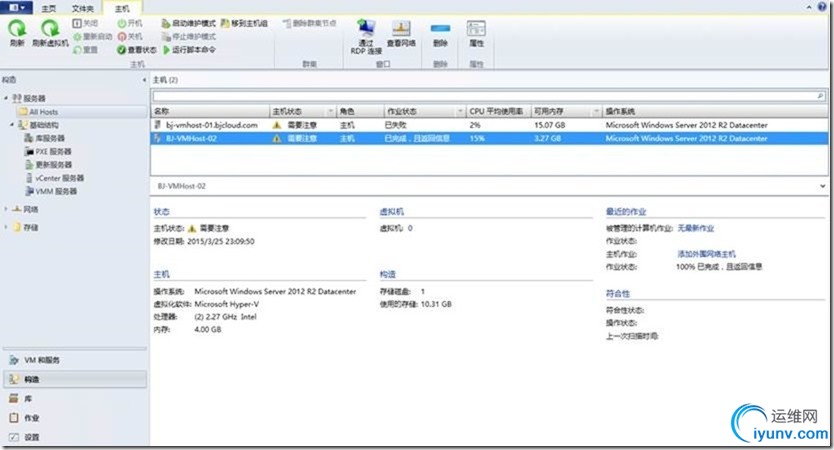Open the application menu dropdown button
834x450 pixels.
pos(17,7)
